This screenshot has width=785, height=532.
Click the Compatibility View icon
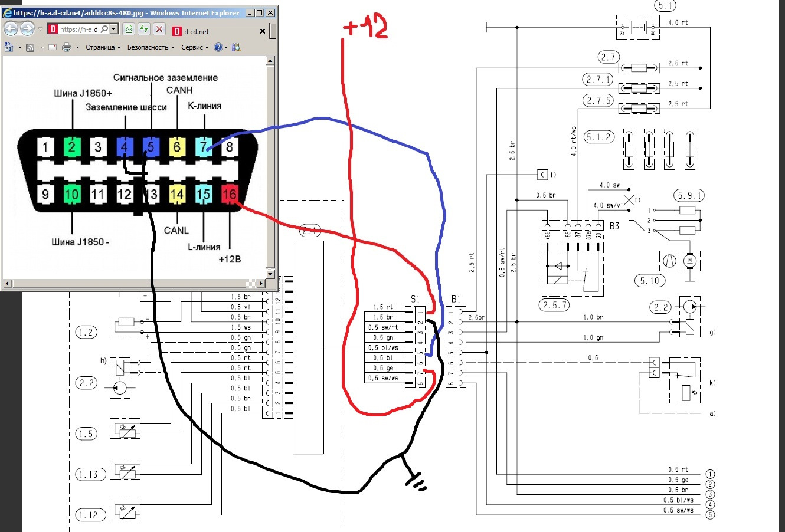point(129,29)
